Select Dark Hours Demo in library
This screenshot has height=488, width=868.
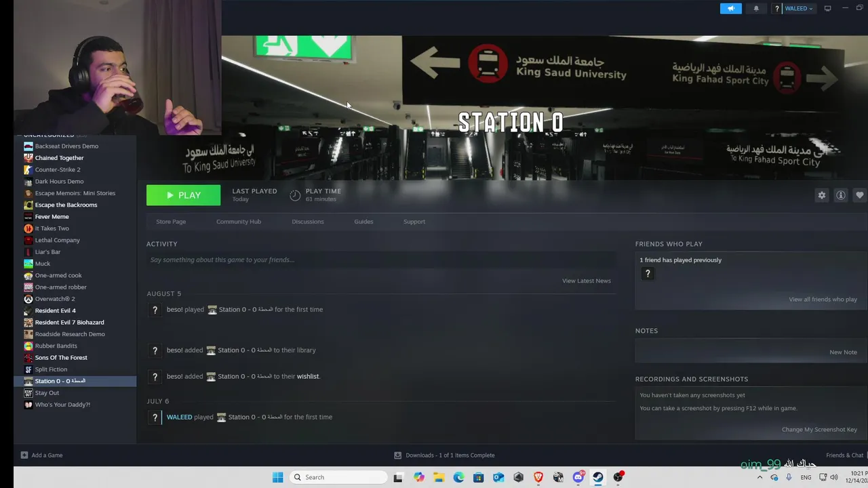[59, 182]
